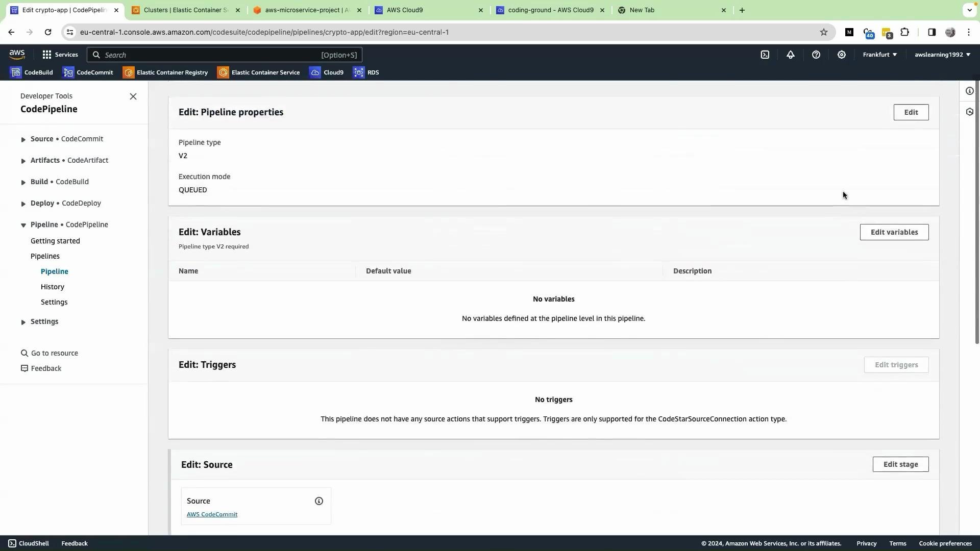Open History under Pipelines
This screenshot has height=551, width=980.
click(53, 287)
